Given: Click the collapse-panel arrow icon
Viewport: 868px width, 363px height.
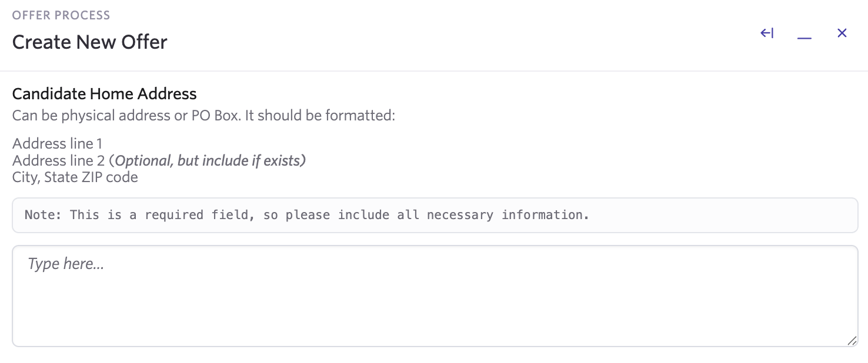Looking at the screenshot, I should [x=767, y=33].
